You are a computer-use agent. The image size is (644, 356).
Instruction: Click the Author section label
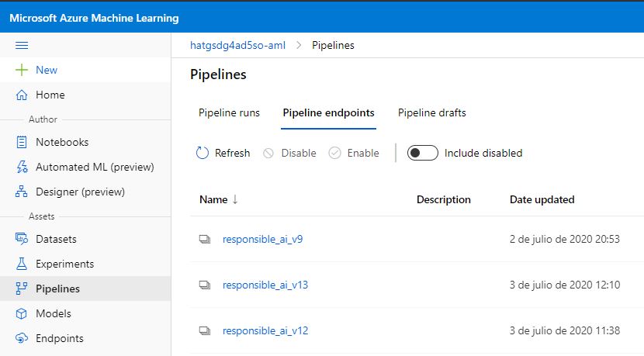coord(43,119)
